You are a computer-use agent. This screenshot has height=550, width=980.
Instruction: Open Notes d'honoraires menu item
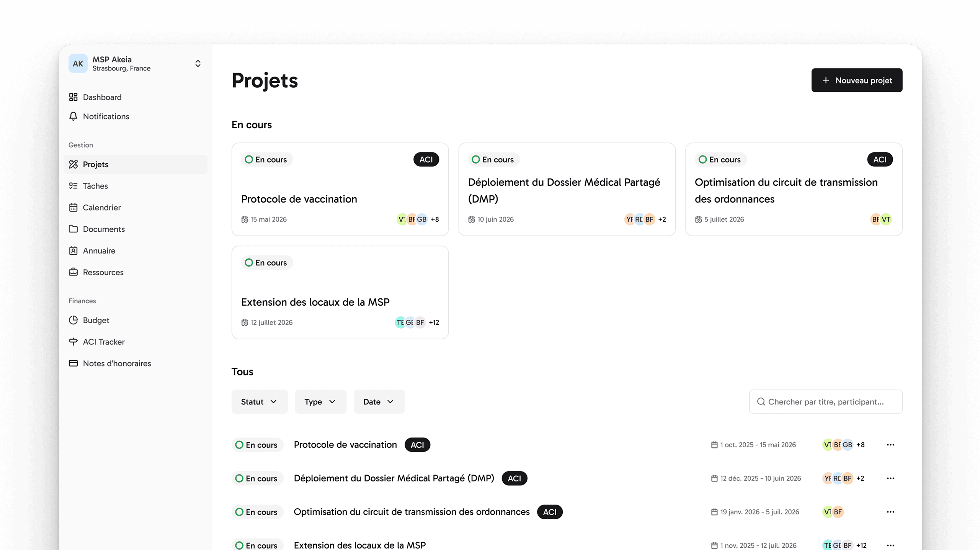tap(117, 363)
